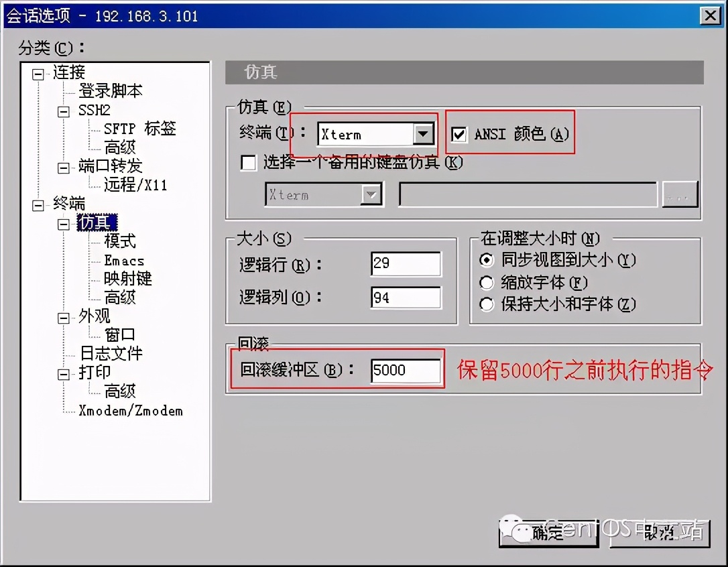Collapse the 终端 tree node
The image size is (728, 567).
pos(38,205)
